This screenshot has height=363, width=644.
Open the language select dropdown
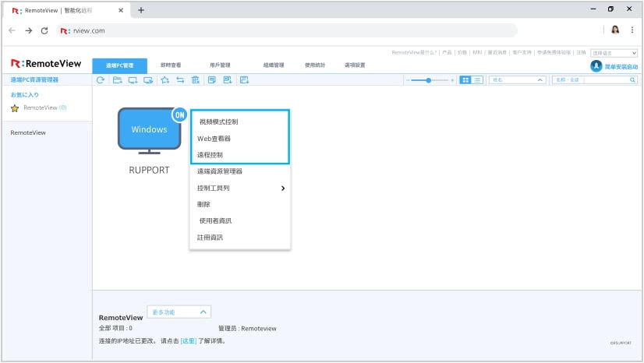tap(614, 53)
